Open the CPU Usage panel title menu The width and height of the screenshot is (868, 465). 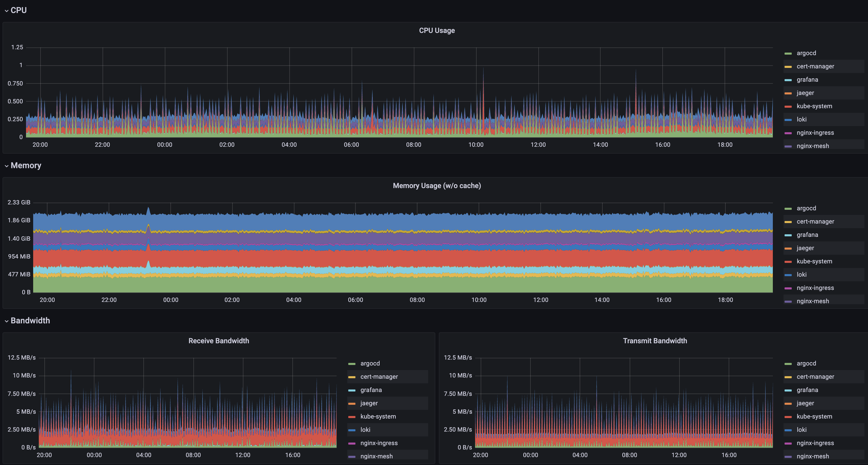437,31
